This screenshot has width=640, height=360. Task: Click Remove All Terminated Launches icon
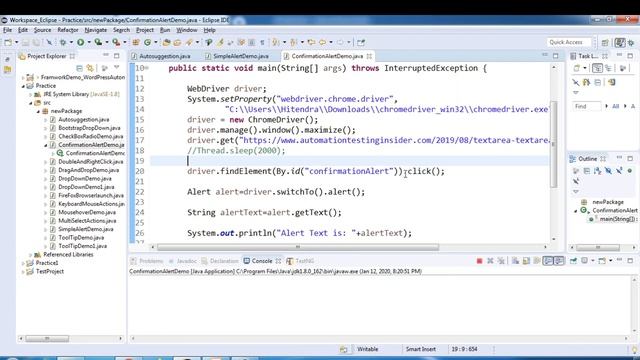click(501, 261)
